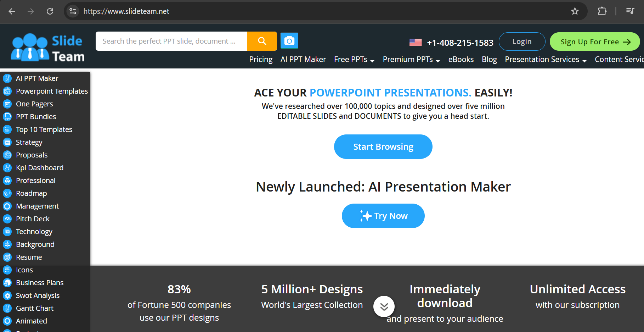
Task: Click the Swot Analysis sidebar icon
Action: (x=7, y=295)
